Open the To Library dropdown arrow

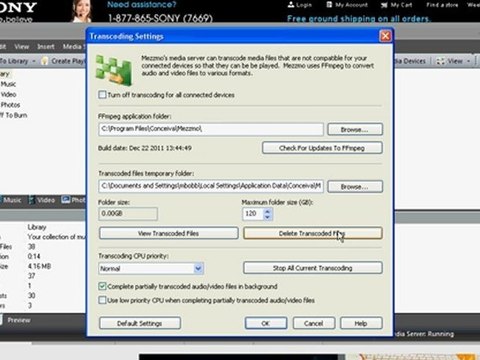[33, 61]
